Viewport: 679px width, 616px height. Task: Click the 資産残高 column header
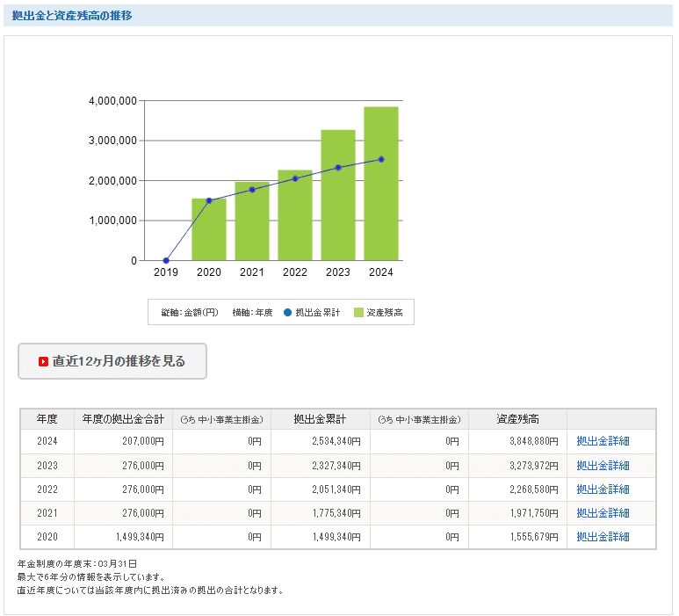pos(518,419)
